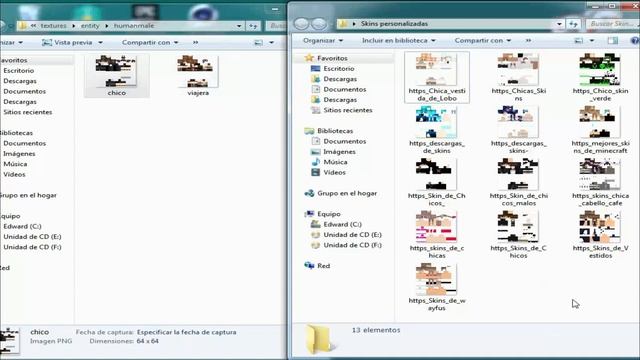Image resolution: width=640 pixels, height=360 pixels.
Task: Open view options dropdown arrow in Skins window
Action: 592,40
